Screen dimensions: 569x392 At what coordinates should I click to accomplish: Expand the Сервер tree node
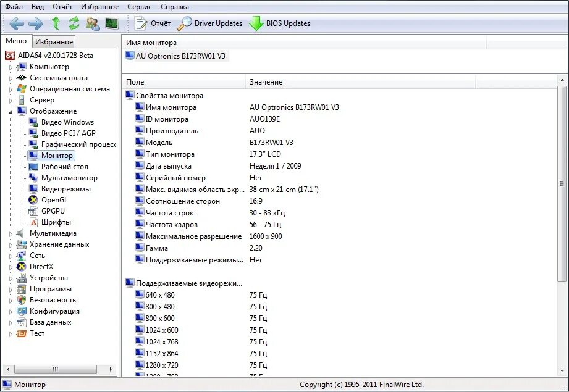point(11,101)
